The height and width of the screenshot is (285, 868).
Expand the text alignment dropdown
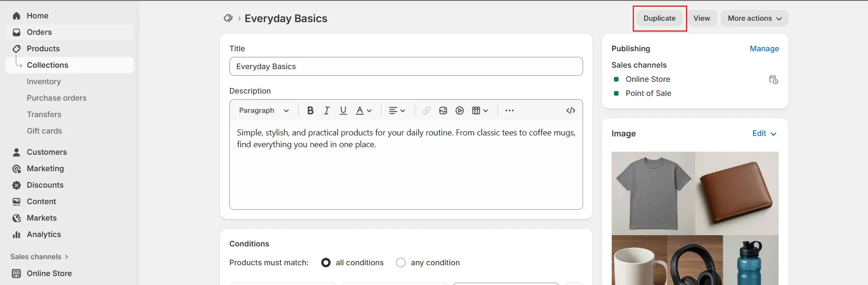coord(397,111)
